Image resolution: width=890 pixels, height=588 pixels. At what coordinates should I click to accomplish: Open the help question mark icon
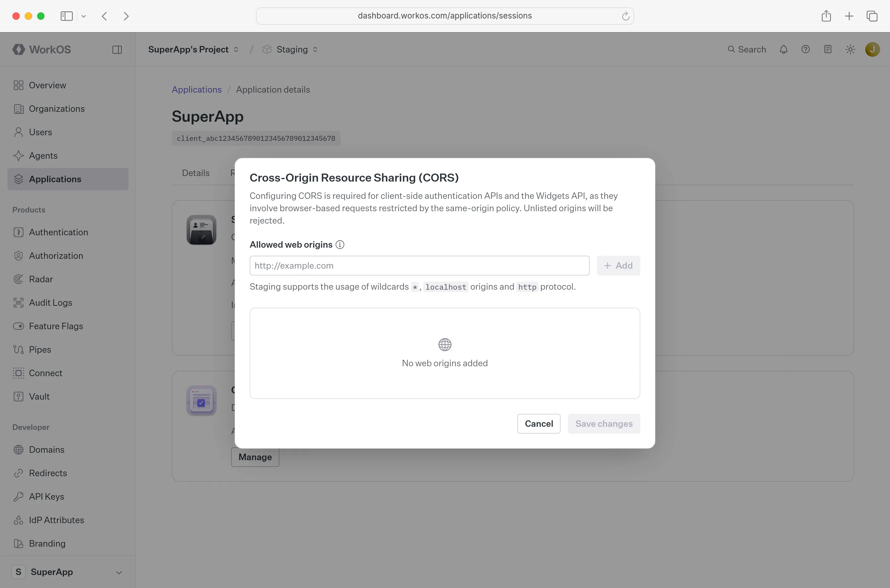point(806,49)
